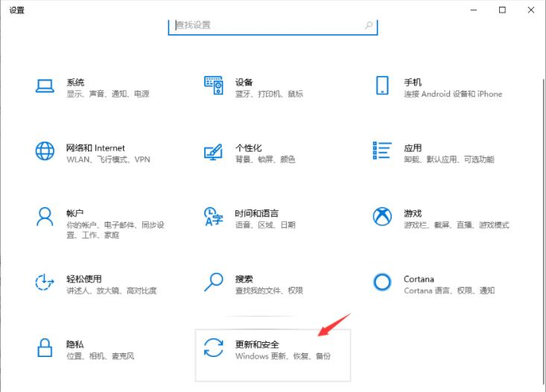
Task: Click the 显示、声音、通知、电源 description
Action: [x=108, y=94]
